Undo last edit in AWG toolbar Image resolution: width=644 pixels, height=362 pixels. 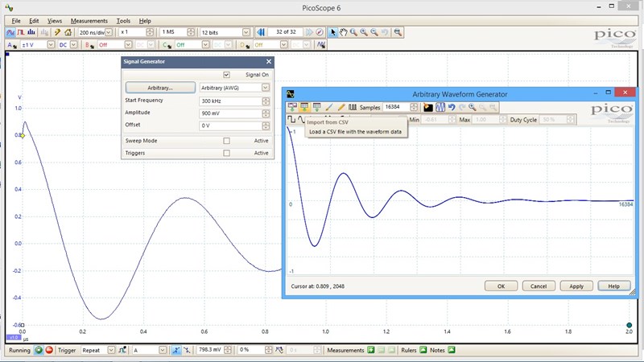pos(452,107)
